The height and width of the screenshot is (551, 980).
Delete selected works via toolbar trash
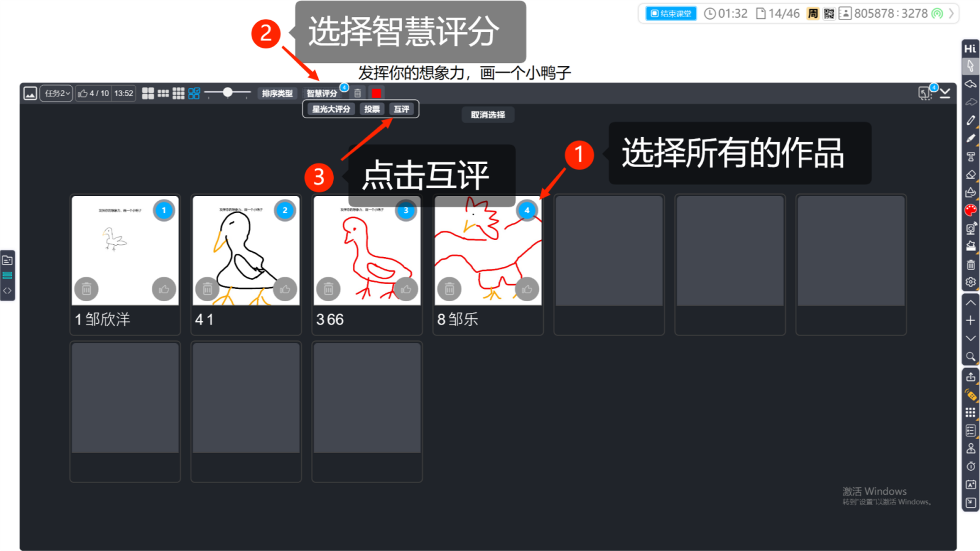(x=358, y=93)
